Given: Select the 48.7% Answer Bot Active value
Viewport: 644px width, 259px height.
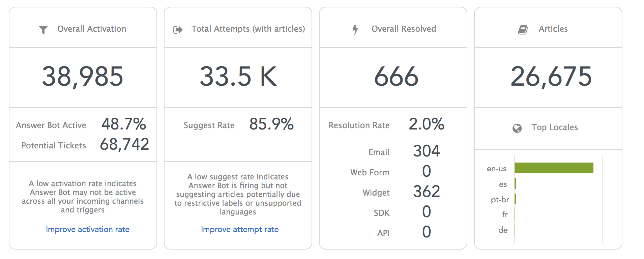Looking at the screenshot, I should pos(124,124).
